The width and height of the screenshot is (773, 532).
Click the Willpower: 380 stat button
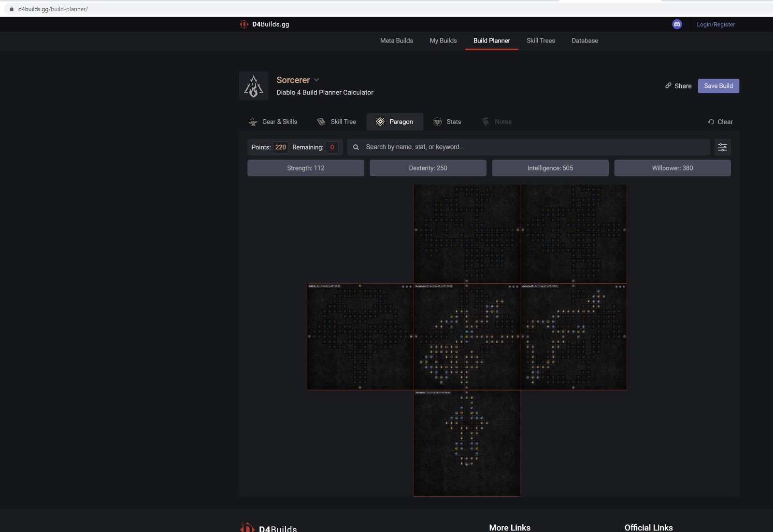[673, 168]
